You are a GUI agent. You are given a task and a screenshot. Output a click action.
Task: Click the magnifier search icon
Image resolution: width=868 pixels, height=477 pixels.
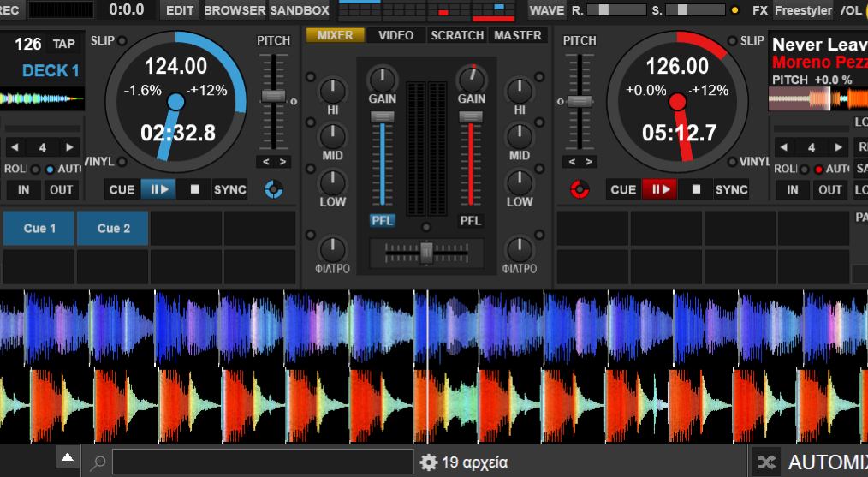point(98,463)
